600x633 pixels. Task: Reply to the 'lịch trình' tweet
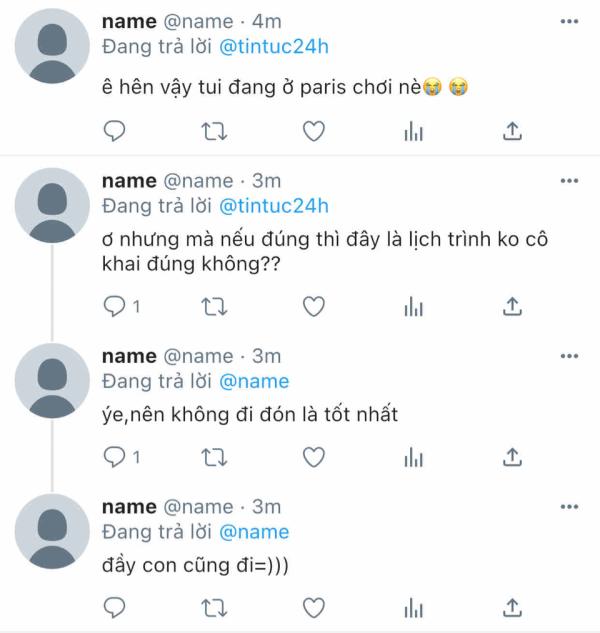click(115, 306)
